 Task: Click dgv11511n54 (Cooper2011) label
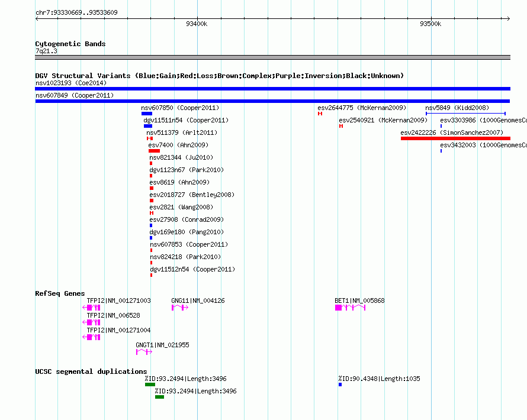click(x=186, y=120)
